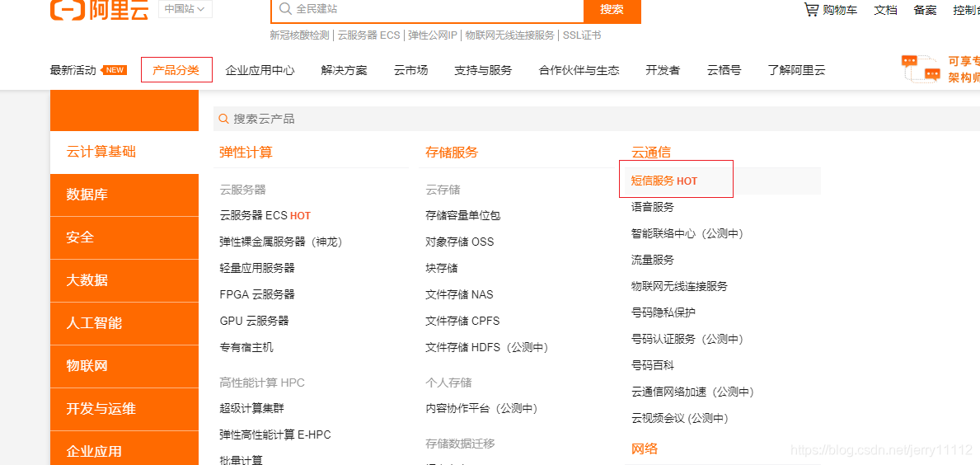Click the 备案 link in header
Image resolution: width=980 pixels, height=465 pixels.
925,10
